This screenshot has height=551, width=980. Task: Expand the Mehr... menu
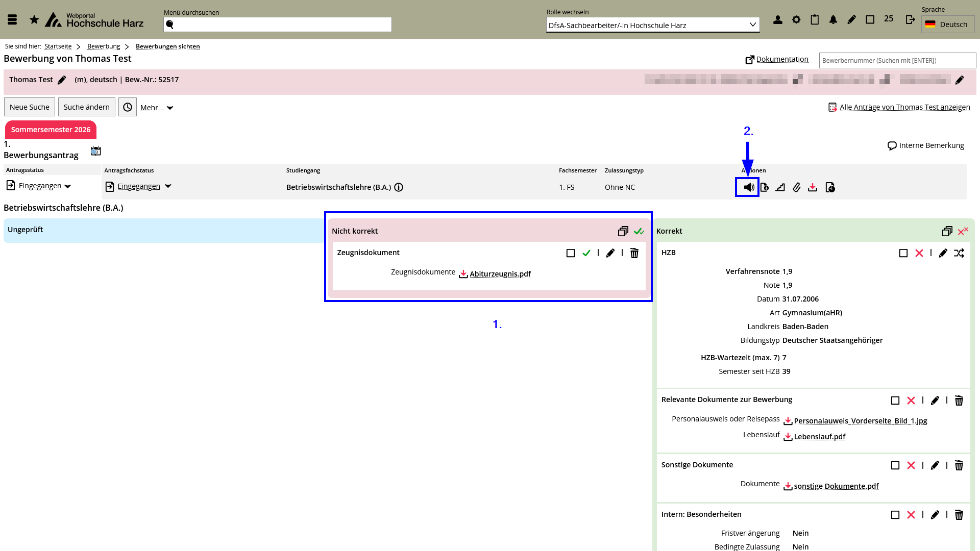(x=157, y=108)
